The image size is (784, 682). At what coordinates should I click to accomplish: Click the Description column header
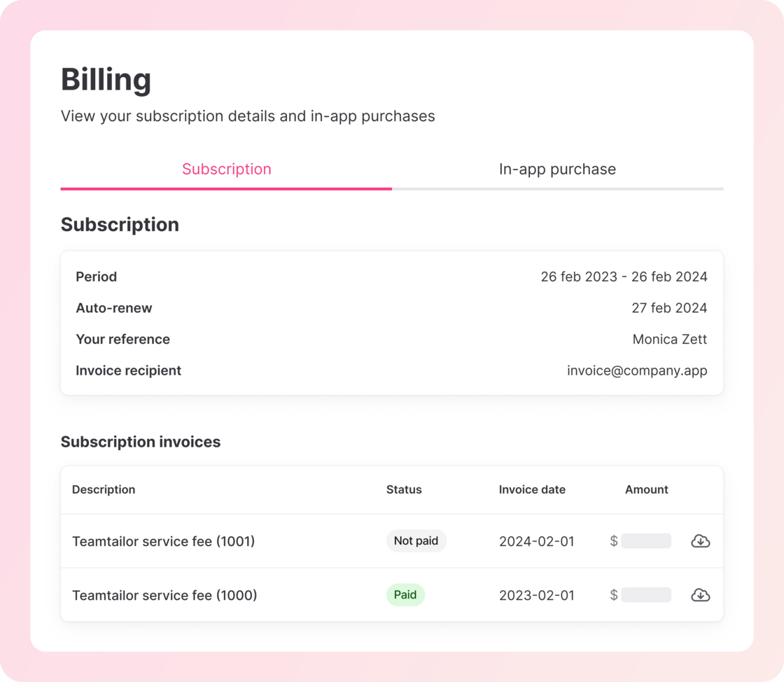click(x=104, y=489)
